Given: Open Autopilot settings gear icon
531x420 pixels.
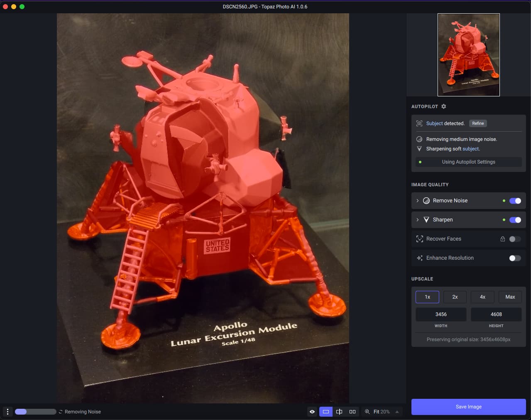Looking at the screenshot, I should 443,106.
